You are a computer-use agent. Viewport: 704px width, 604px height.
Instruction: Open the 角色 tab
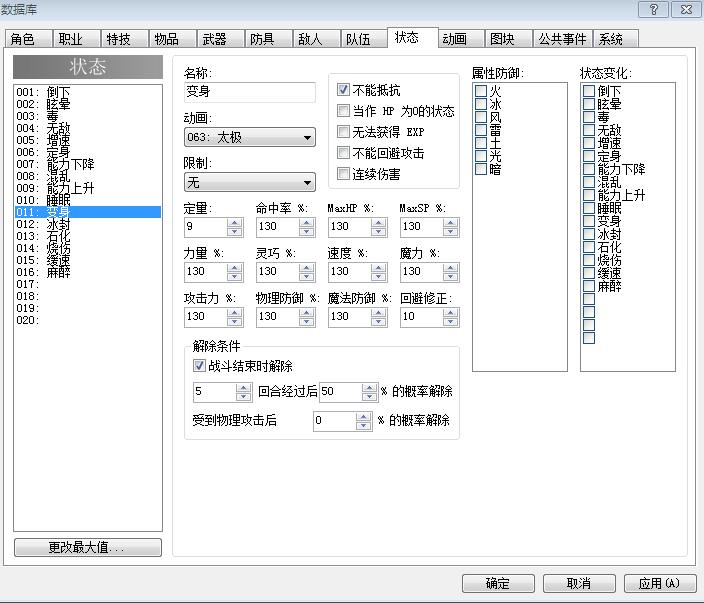coord(29,39)
